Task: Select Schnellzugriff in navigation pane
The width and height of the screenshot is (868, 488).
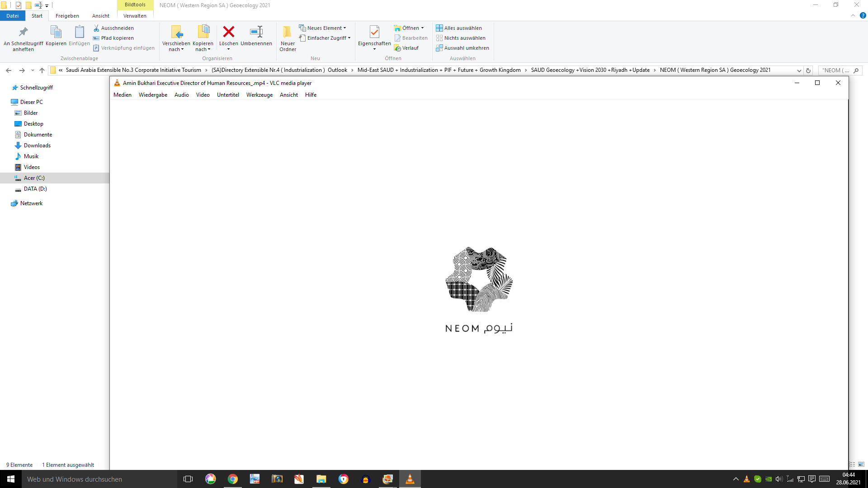Action: (36, 88)
